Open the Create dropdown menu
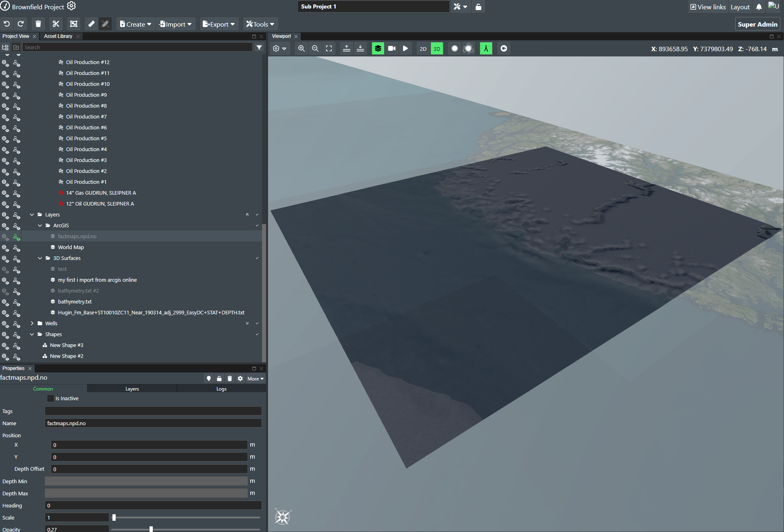The width and height of the screenshot is (784, 532). [135, 24]
